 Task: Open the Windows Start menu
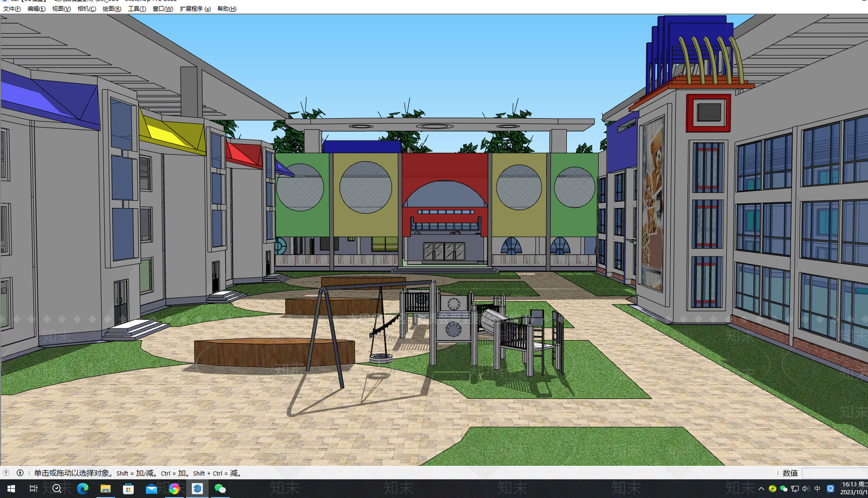pos(11,489)
